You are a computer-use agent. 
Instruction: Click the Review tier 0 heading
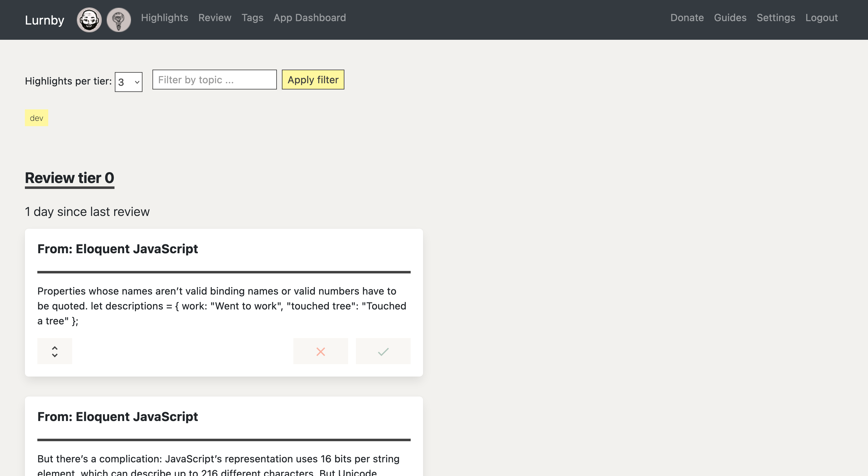point(69,178)
